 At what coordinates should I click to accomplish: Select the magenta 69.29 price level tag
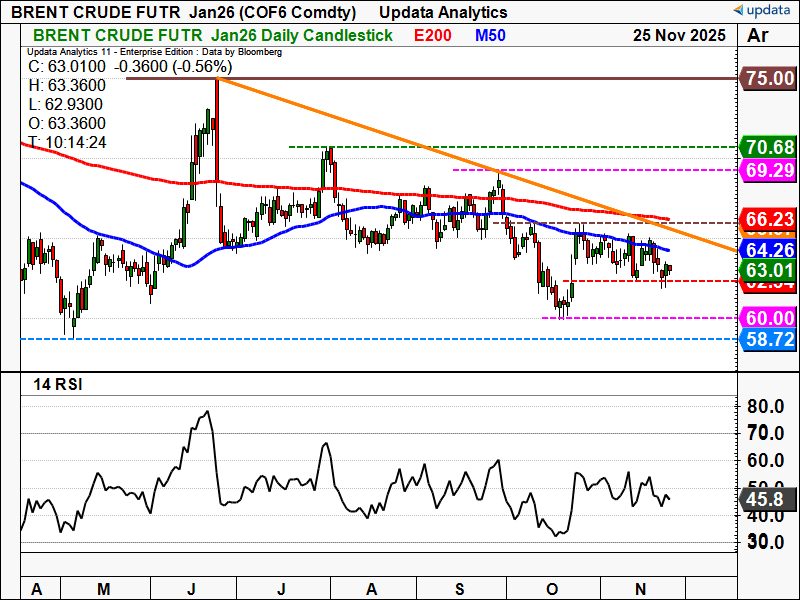[x=767, y=170]
